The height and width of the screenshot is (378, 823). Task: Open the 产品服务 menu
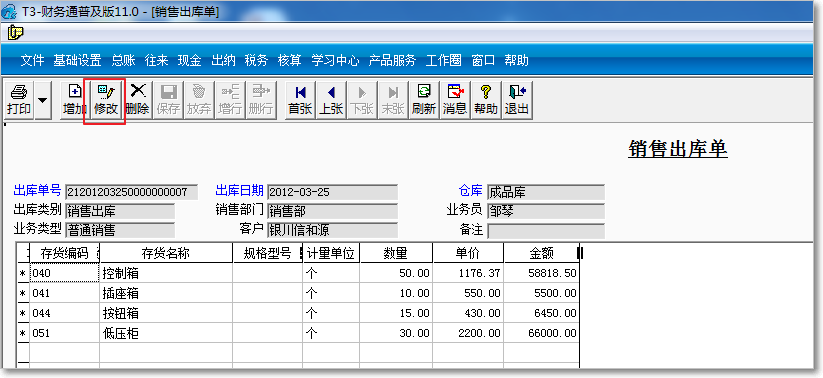click(x=392, y=60)
